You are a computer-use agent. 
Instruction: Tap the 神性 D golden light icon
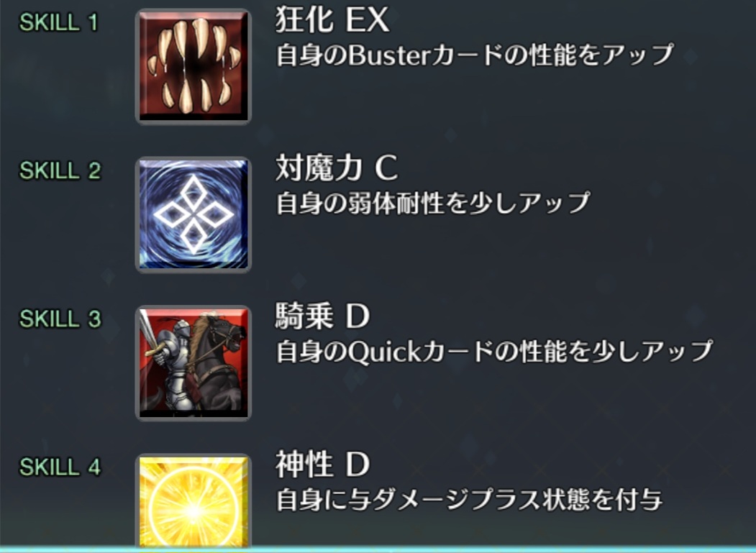click(193, 501)
